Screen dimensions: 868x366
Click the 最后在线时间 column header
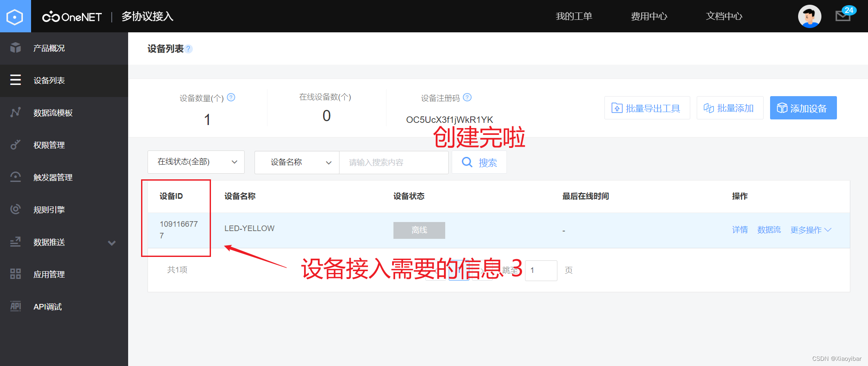coord(585,196)
